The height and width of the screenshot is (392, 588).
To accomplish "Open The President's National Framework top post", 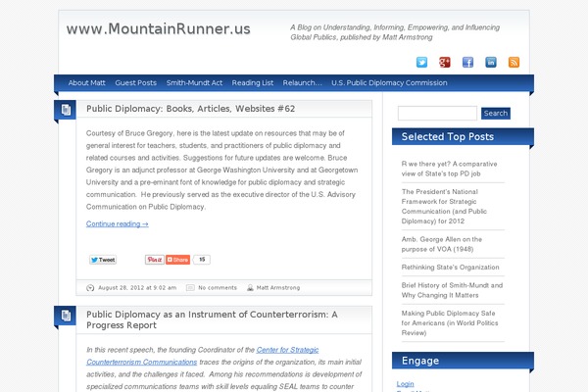I will [444, 207].
